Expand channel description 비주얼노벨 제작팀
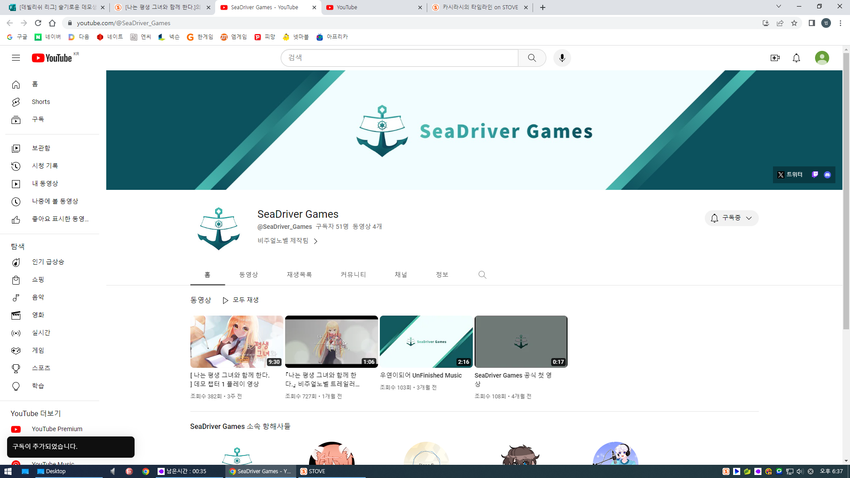The height and width of the screenshot is (478, 850). click(x=287, y=241)
